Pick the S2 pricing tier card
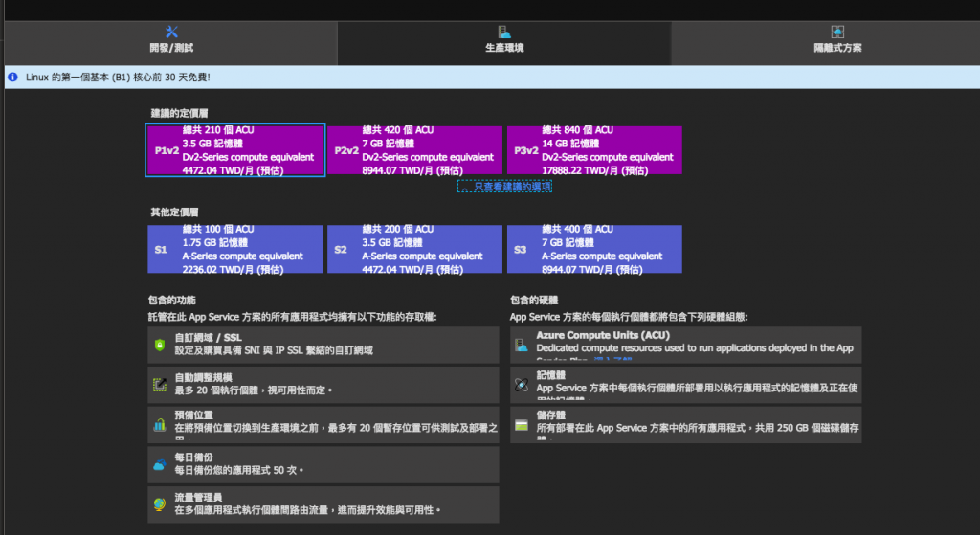The height and width of the screenshot is (535, 980). point(414,249)
